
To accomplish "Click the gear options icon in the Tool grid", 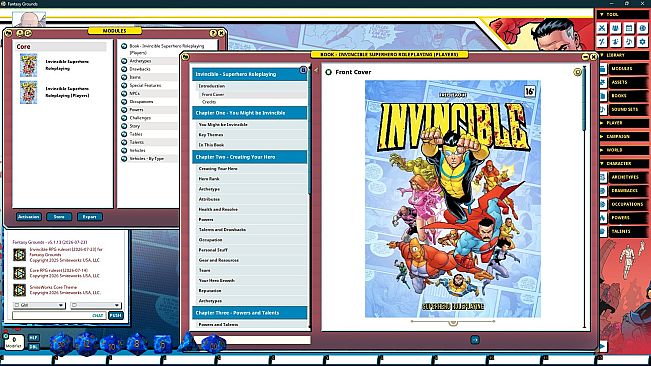I will (x=643, y=41).
